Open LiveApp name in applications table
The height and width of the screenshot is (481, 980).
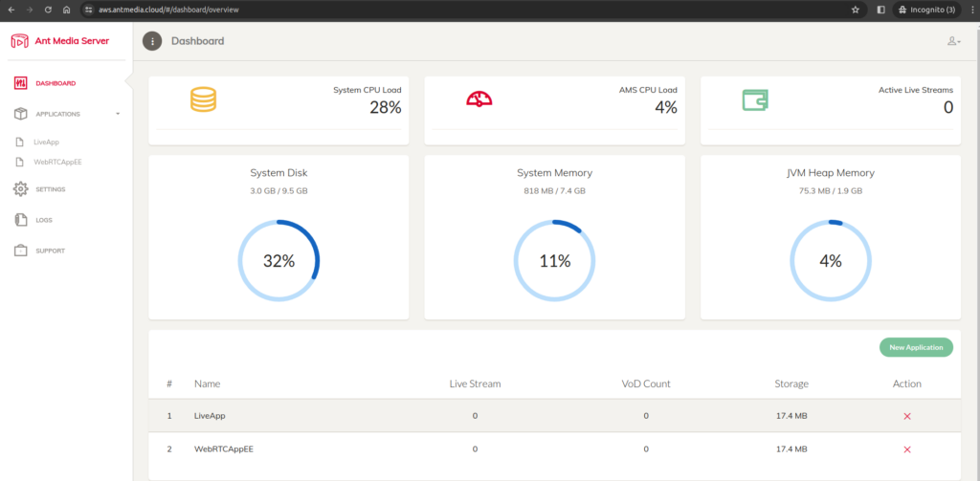click(x=208, y=416)
